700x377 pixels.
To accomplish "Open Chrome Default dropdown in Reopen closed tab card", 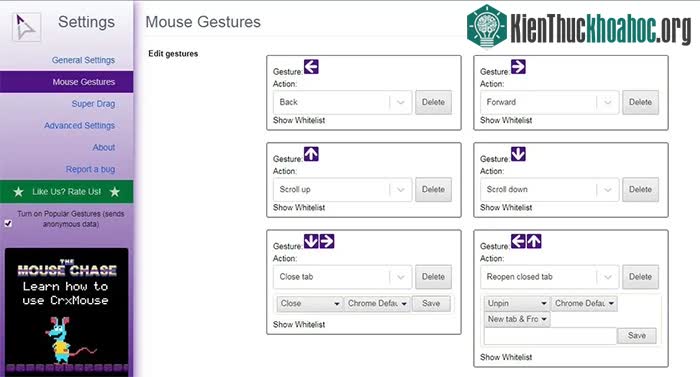I will (x=584, y=303).
